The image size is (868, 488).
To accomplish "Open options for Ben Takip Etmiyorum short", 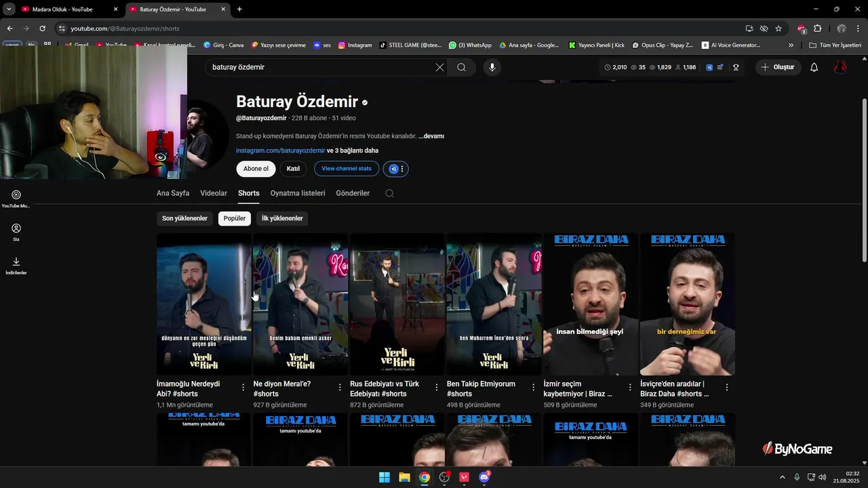I will click(534, 388).
